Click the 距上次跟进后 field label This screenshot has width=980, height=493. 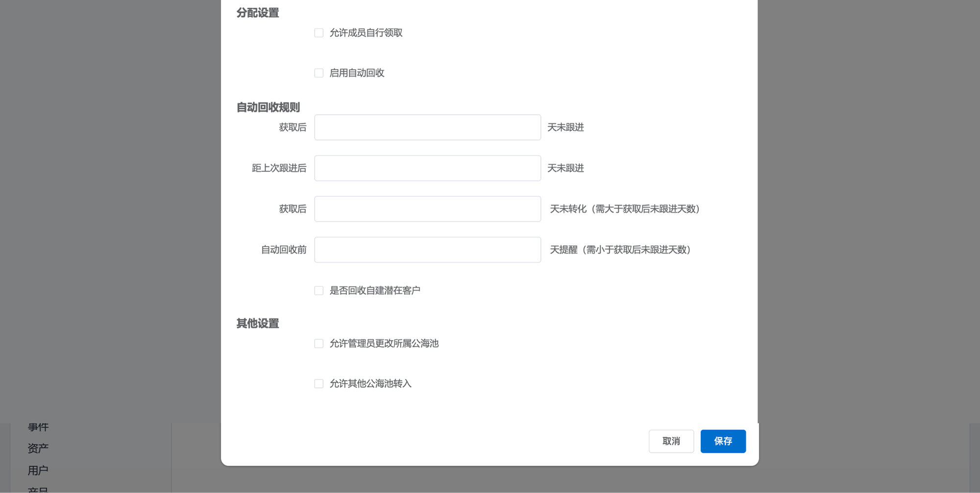(279, 168)
